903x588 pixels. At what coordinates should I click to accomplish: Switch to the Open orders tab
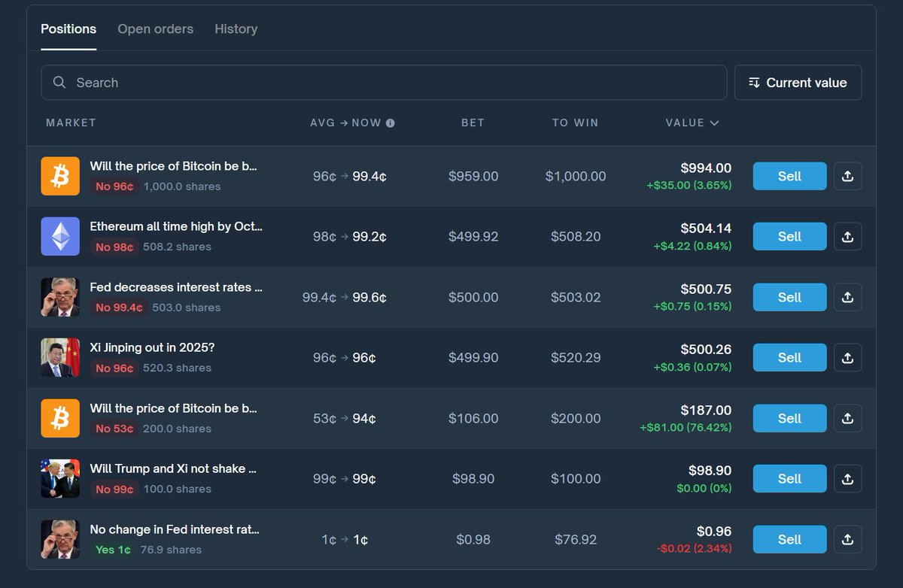(x=155, y=29)
